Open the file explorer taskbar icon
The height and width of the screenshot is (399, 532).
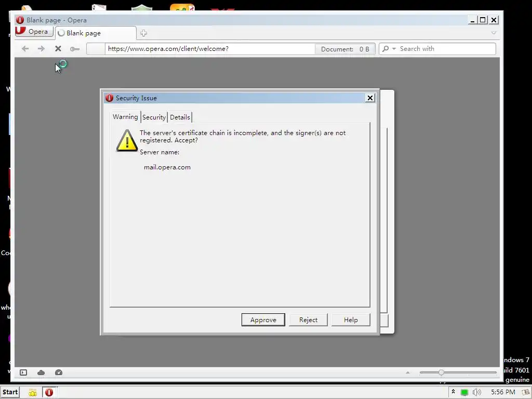pyautogui.click(x=33, y=392)
